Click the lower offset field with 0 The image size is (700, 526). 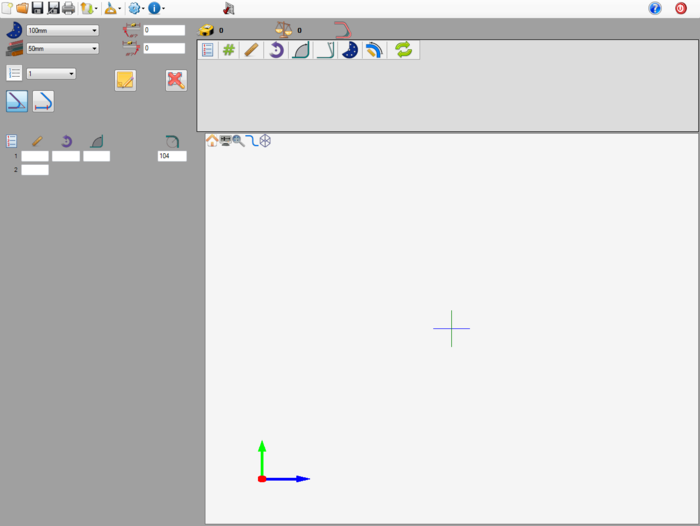[164, 48]
